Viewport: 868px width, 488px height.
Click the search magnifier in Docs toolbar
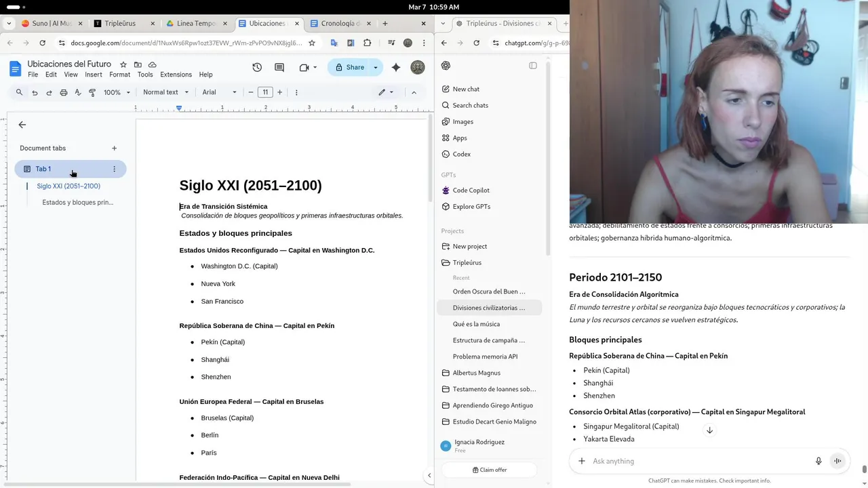tap(19, 92)
